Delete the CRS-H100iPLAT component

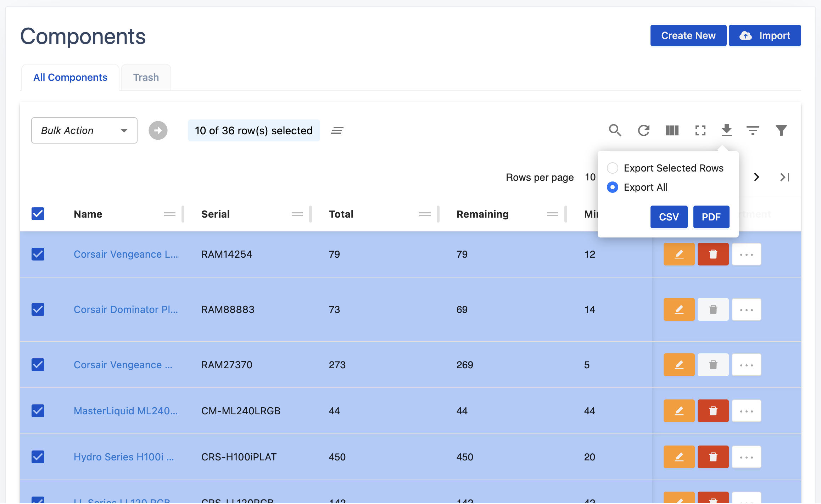[x=713, y=457]
